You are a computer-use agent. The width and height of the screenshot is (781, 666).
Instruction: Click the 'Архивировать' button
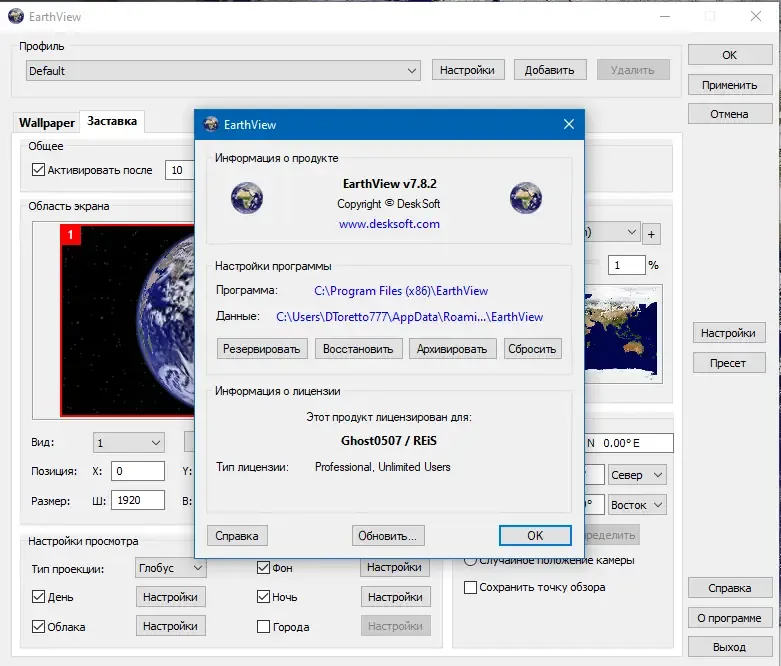point(452,349)
